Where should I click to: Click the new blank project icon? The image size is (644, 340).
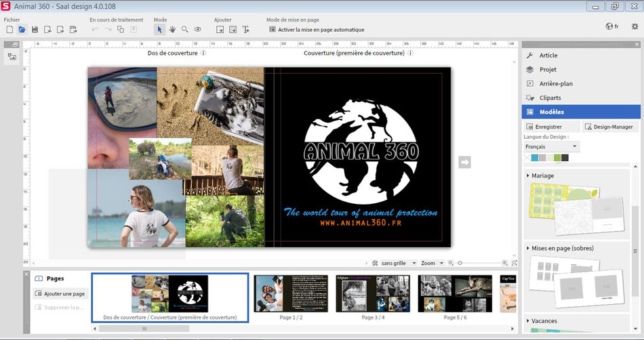pos(10,30)
